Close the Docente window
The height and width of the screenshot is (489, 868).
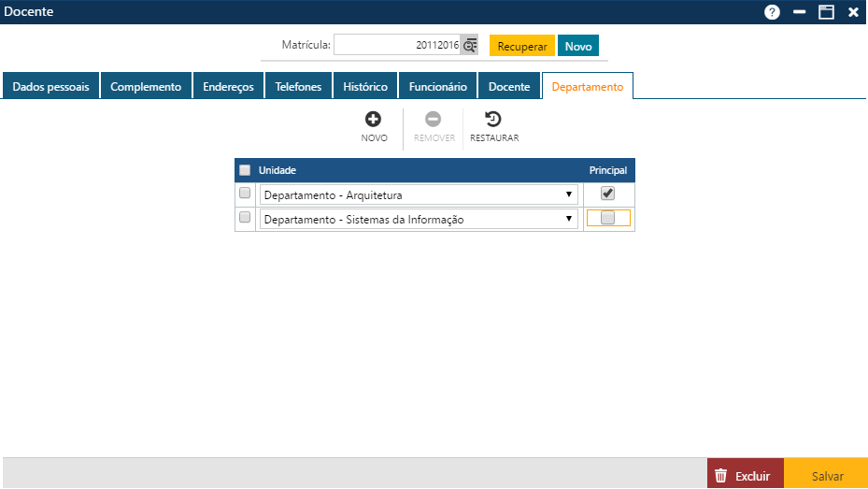(x=853, y=12)
